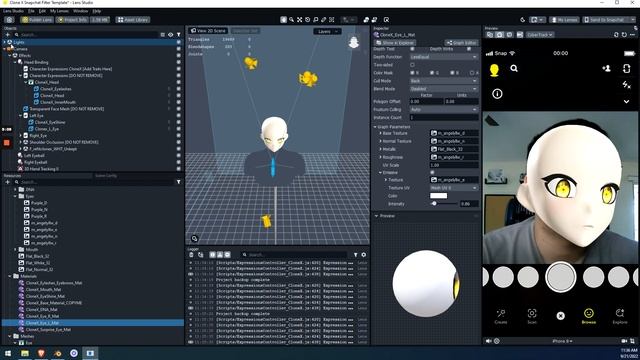Toggle Lights object enabled checkbox
640x360 pixels.
pos(178,42)
